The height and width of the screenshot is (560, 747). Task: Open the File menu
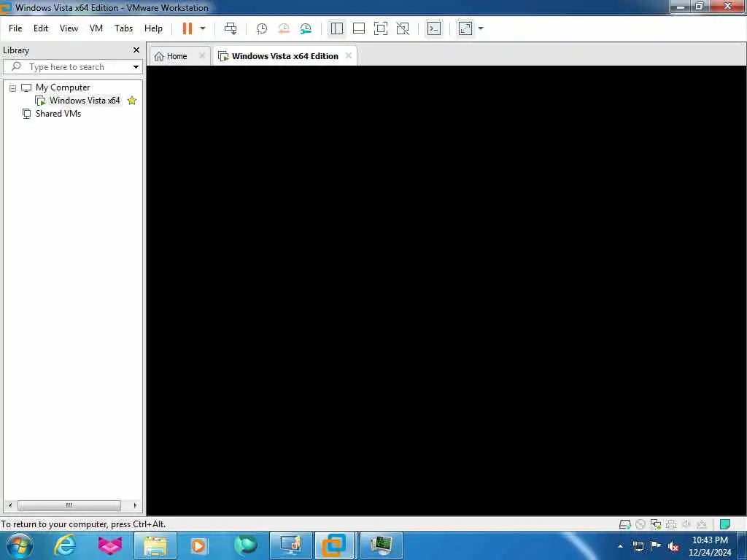click(15, 28)
